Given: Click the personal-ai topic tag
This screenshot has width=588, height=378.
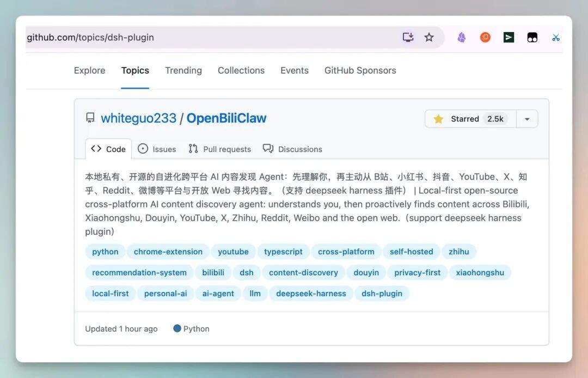Looking at the screenshot, I should (x=166, y=294).
